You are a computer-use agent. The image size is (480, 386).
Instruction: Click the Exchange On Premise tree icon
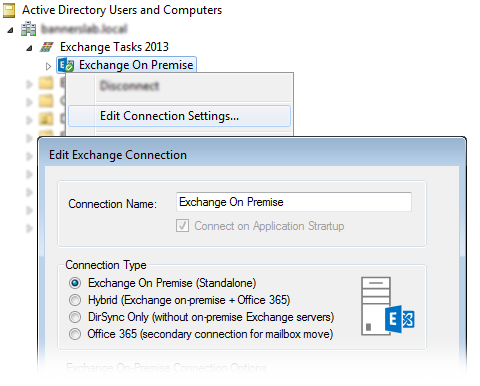click(x=66, y=65)
